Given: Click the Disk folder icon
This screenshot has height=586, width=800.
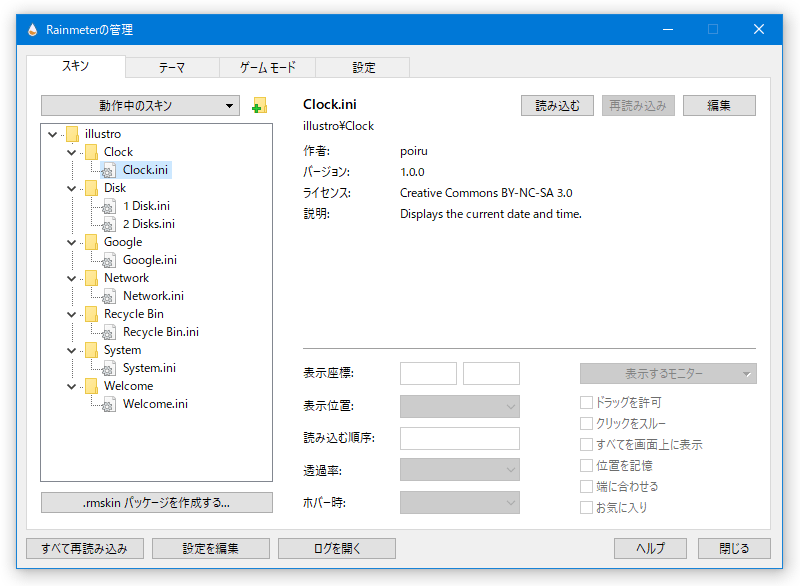Looking at the screenshot, I should (x=91, y=188).
